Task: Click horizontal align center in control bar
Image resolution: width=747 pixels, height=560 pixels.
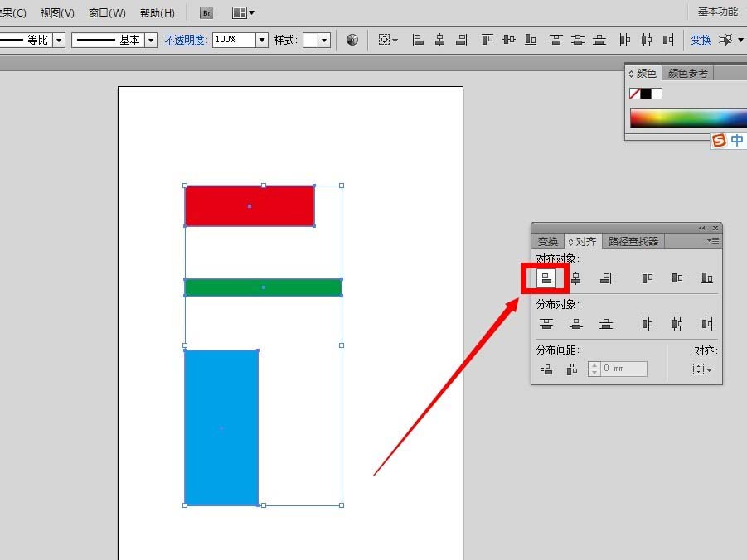Action: (439, 40)
